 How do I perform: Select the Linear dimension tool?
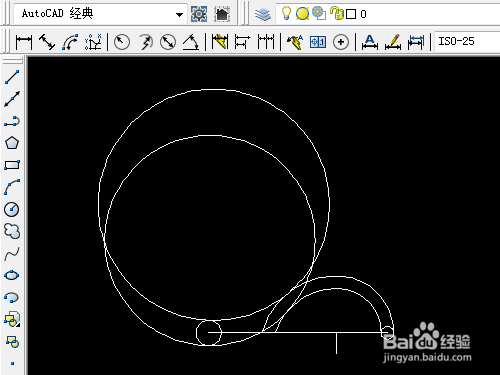(24, 42)
